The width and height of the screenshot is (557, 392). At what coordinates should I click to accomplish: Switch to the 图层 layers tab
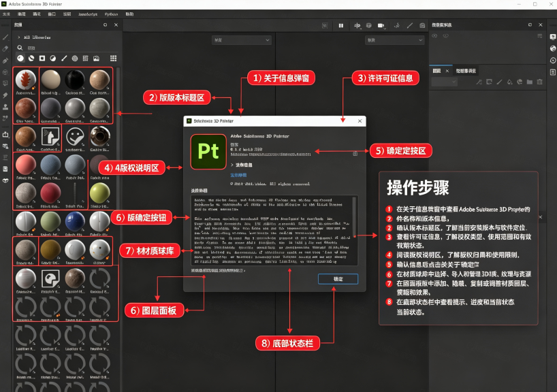click(x=437, y=71)
